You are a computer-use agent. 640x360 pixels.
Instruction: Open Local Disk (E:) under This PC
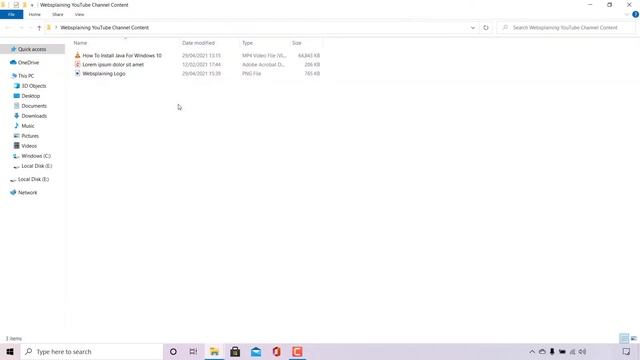tap(36, 166)
